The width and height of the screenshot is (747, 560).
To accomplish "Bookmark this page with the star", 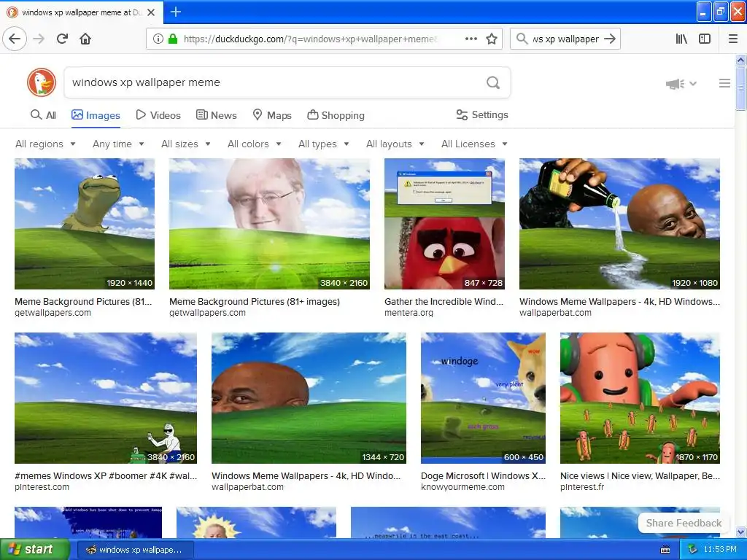I will coord(492,39).
